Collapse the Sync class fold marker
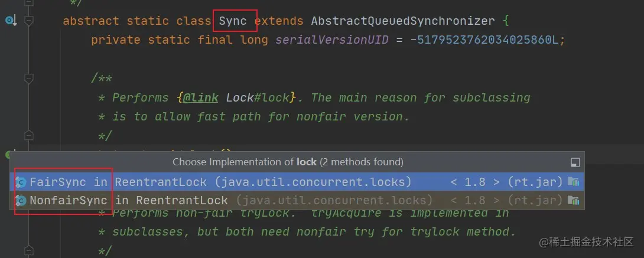This screenshot has width=644, height=258. coord(28,21)
